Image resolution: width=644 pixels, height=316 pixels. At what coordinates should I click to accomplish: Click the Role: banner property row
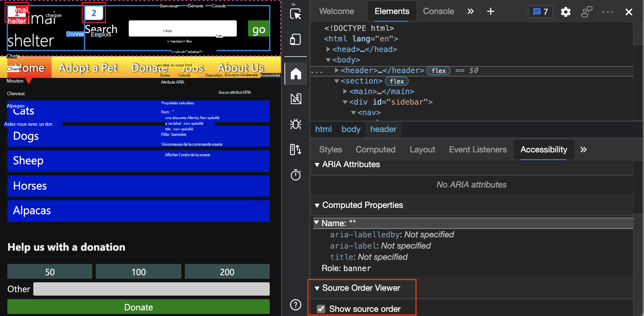pyautogui.click(x=347, y=268)
